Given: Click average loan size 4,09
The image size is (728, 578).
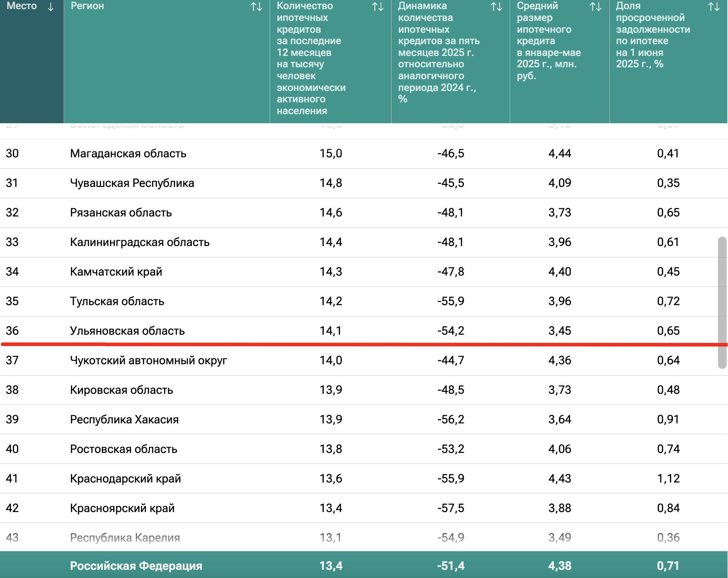Looking at the screenshot, I should click(560, 183).
